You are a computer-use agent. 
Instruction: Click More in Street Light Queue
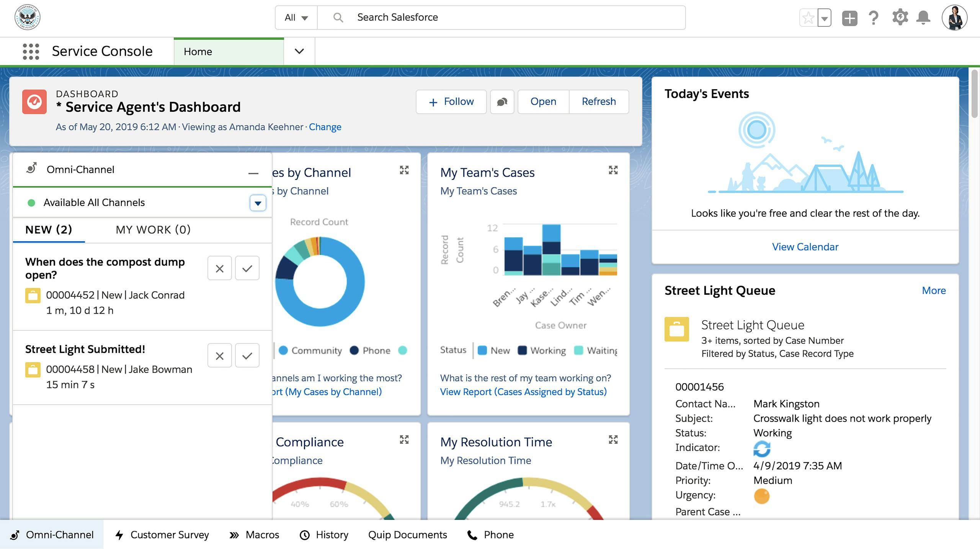click(934, 291)
